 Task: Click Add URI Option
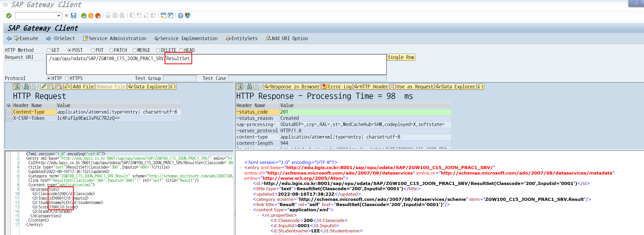point(287,39)
